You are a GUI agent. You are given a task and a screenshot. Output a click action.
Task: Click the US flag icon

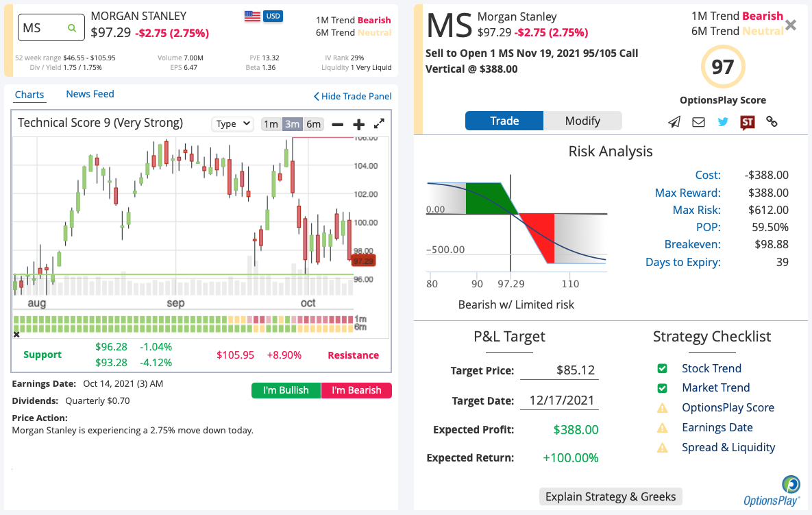pos(252,16)
